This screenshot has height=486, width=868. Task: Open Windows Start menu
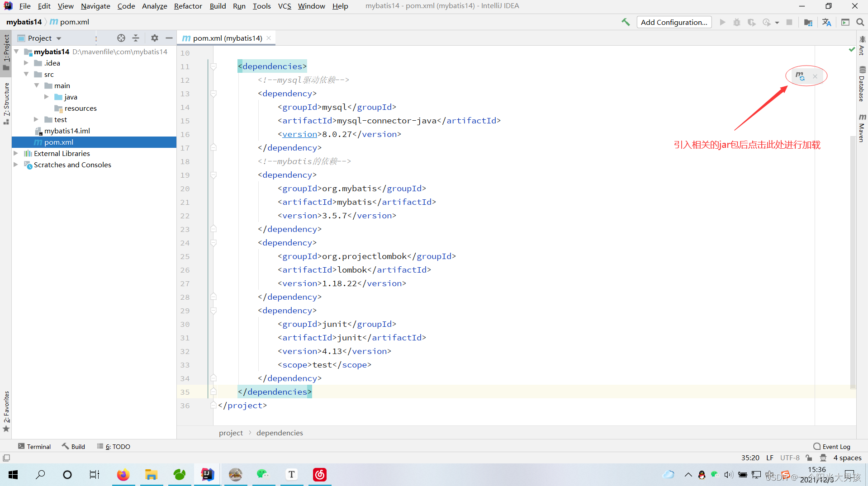13,475
